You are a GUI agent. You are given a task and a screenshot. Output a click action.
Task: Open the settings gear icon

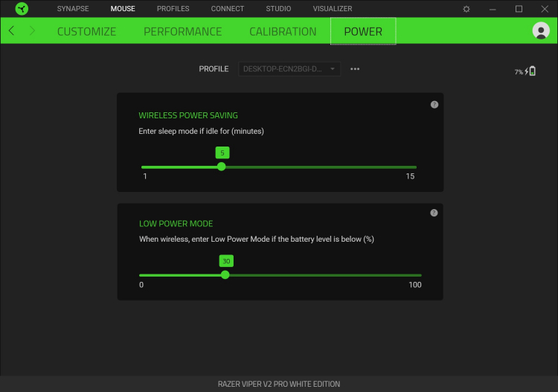click(466, 9)
